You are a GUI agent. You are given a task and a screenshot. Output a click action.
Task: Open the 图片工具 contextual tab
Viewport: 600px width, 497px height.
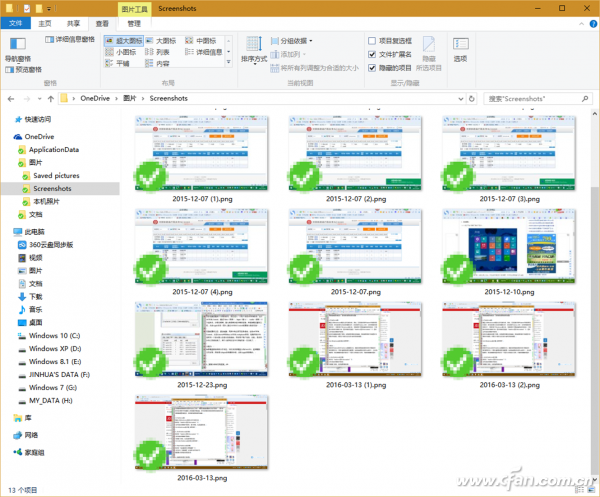coord(134,9)
